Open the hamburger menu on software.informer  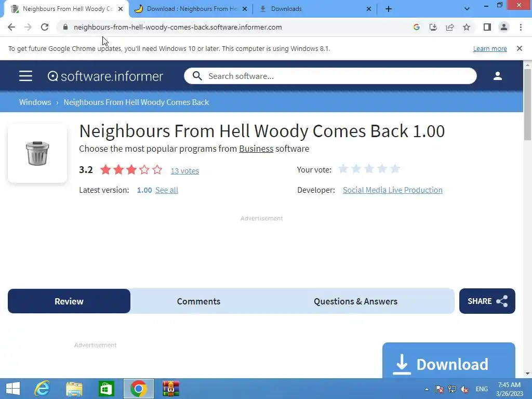point(26,76)
